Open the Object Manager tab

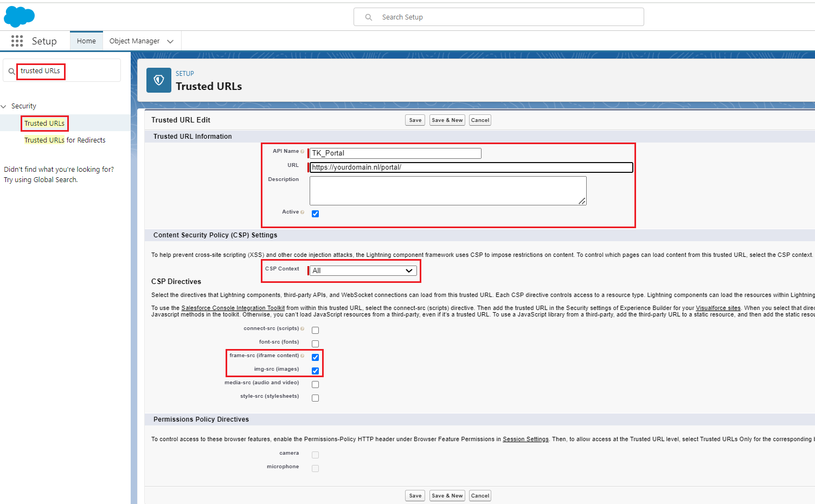pyautogui.click(x=134, y=41)
